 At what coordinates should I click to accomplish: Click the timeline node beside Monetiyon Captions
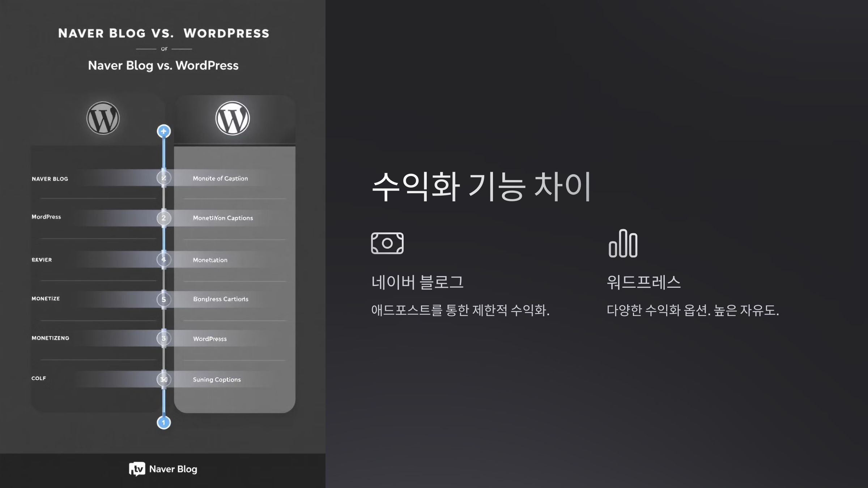(x=164, y=218)
